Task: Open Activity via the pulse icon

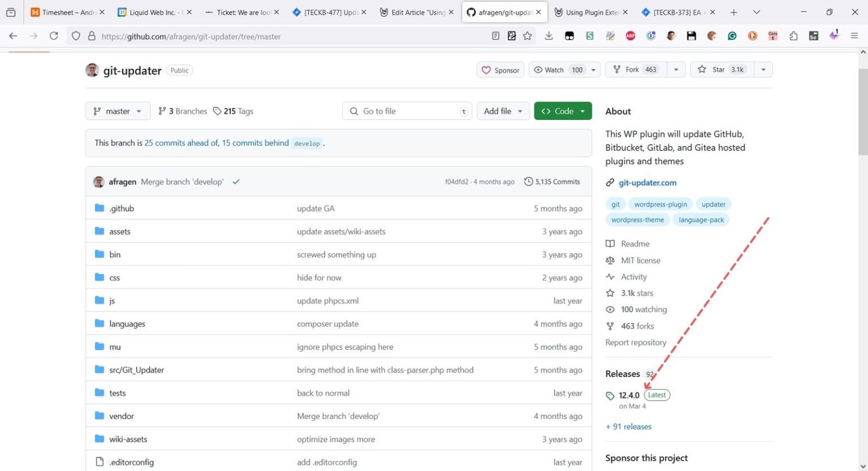Action: click(610, 276)
